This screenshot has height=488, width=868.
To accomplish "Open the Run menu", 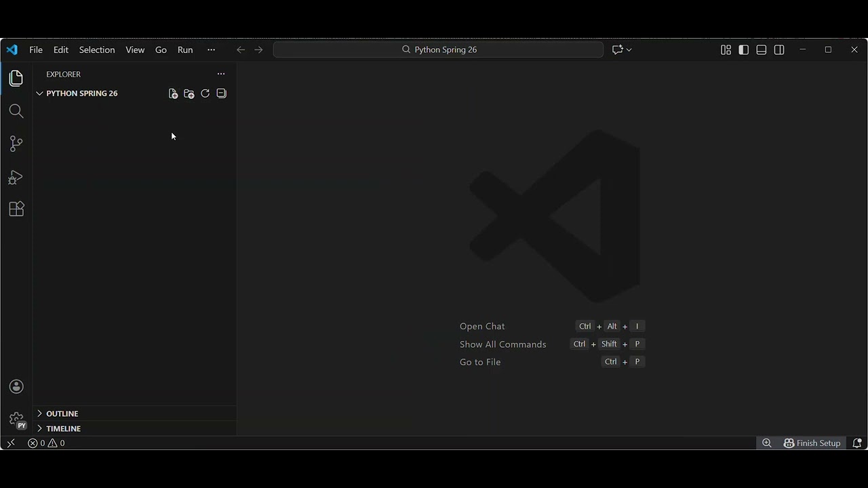I will point(185,49).
